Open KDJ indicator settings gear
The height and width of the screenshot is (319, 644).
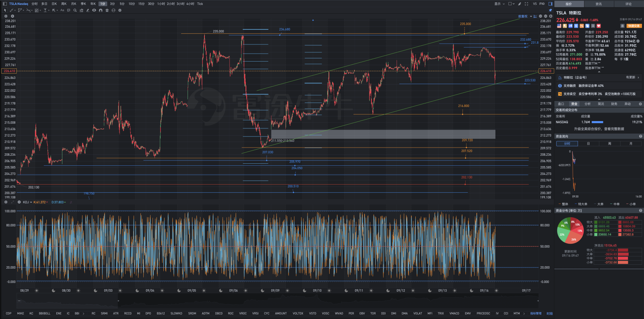6,202
